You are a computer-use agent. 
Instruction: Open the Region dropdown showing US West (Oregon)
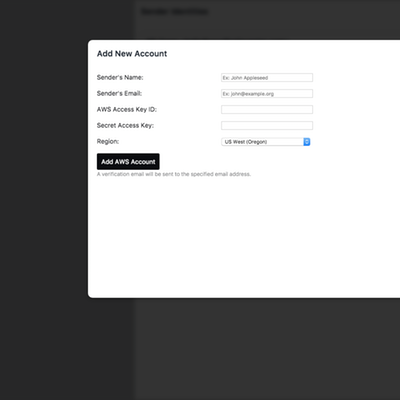tap(266, 142)
